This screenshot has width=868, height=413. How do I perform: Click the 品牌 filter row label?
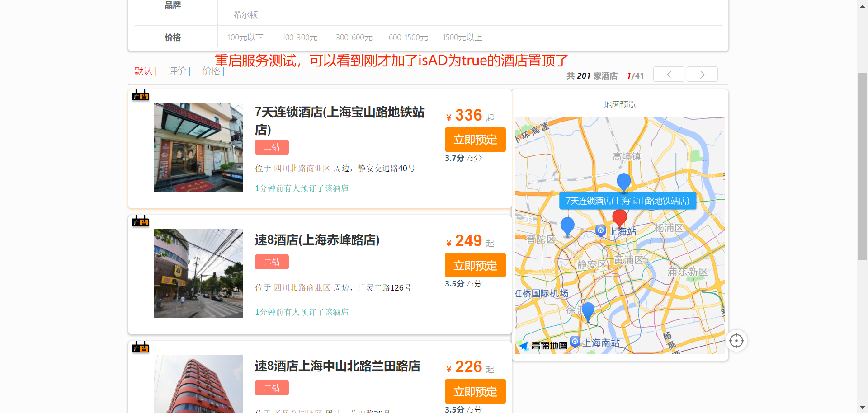(173, 5)
